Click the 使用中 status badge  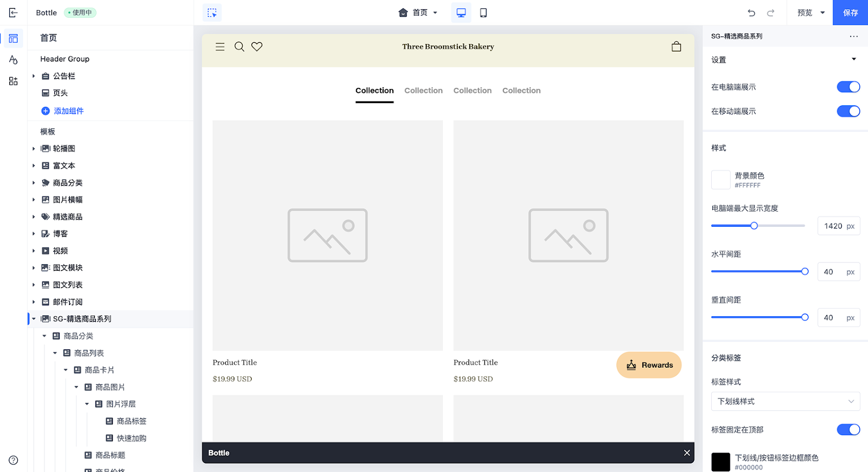pyautogui.click(x=80, y=12)
